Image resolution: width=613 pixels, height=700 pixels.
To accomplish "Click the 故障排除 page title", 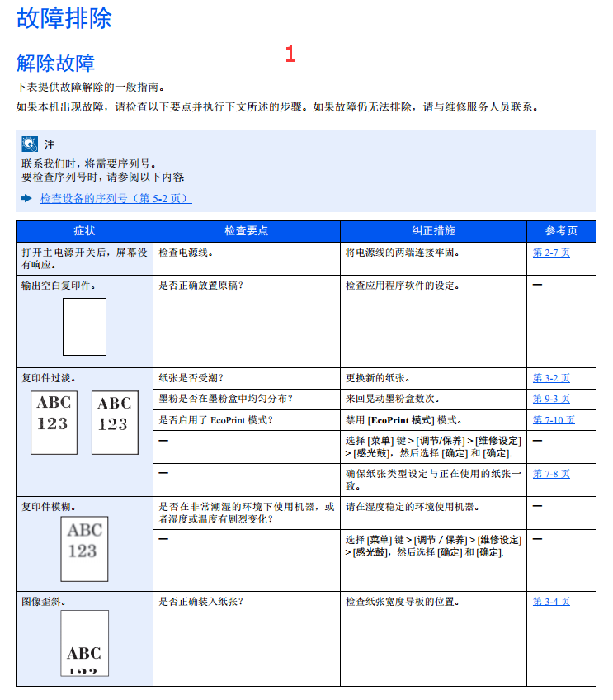I will point(64,18).
